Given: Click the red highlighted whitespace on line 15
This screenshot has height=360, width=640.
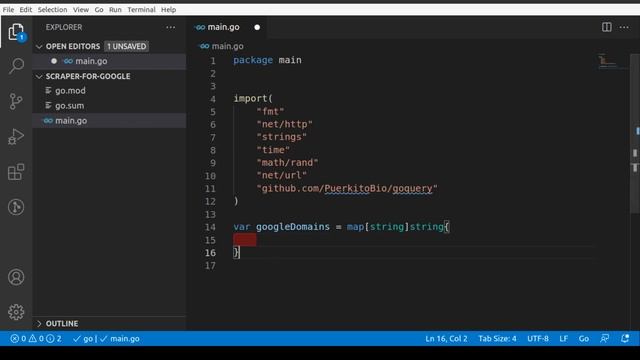Looking at the screenshot, I should 244,240.
